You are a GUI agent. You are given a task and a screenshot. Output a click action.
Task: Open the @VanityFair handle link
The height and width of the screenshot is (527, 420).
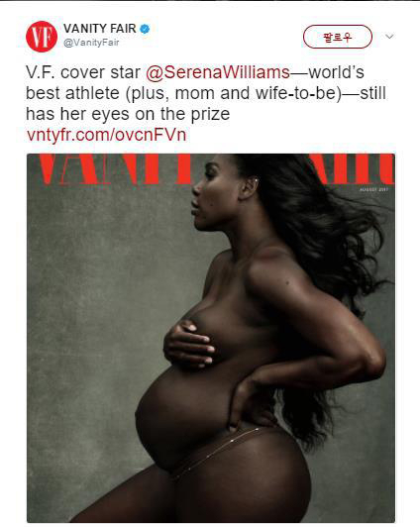click(91, 43)
